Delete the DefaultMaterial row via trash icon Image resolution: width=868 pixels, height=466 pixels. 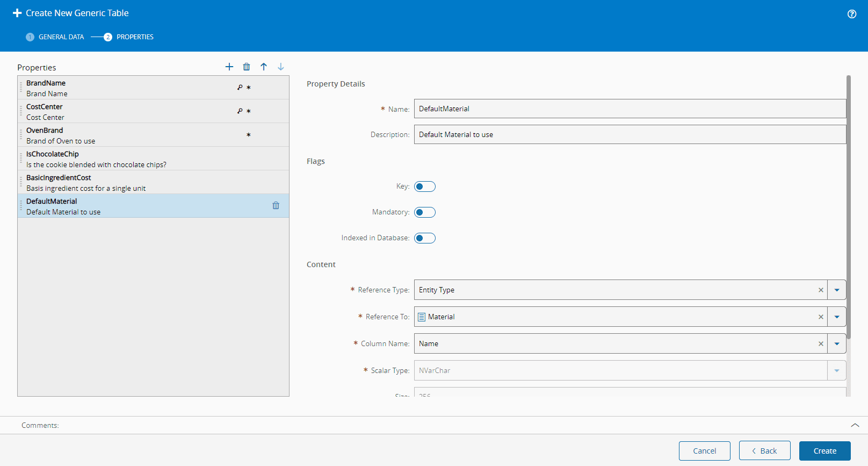tap(276, 205)
